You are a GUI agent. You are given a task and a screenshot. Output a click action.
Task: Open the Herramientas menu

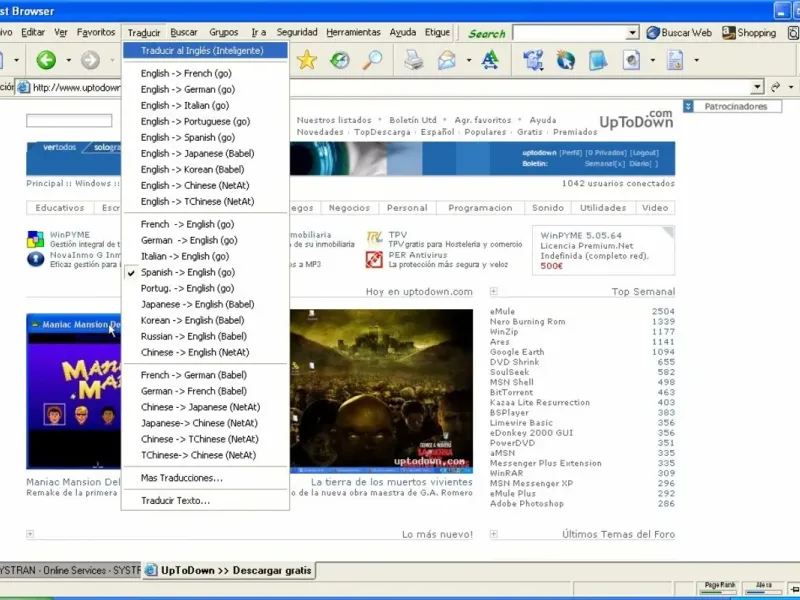click(353, 33)
